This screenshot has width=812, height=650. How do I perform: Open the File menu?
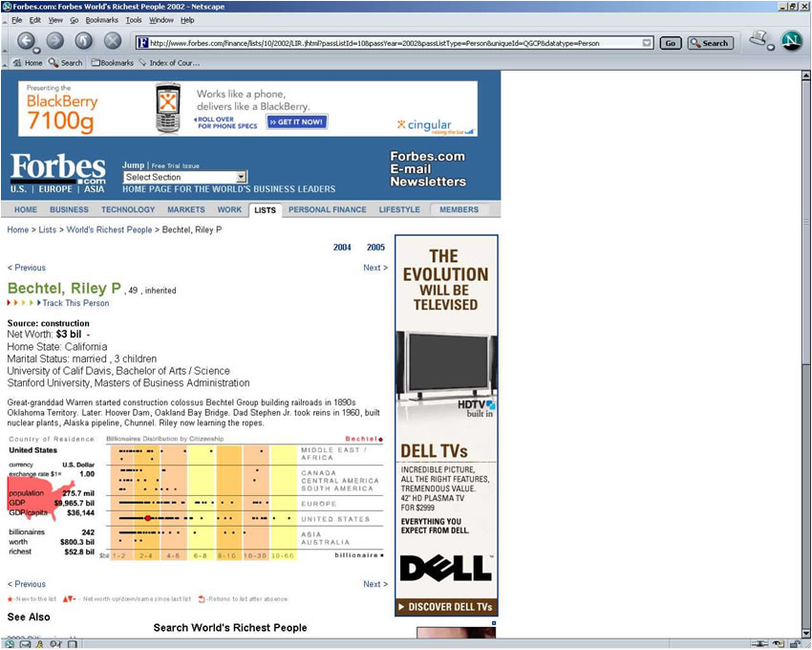pos(16,20)
